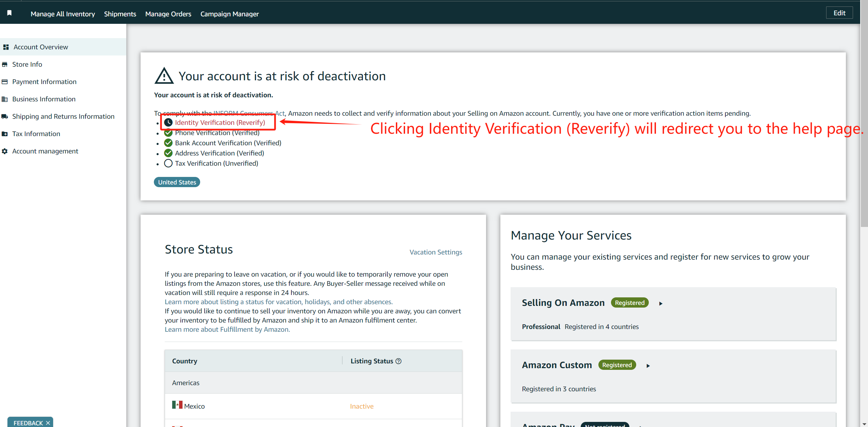Open Business Information section
The height and width of the screenshot is (427, 868).
[x=44, y=99]
